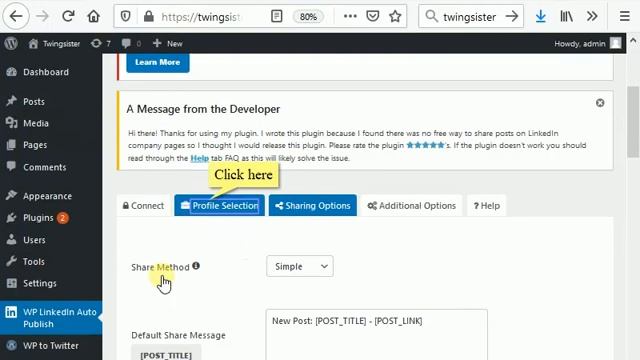Open the downloads panel

point(540,16)
